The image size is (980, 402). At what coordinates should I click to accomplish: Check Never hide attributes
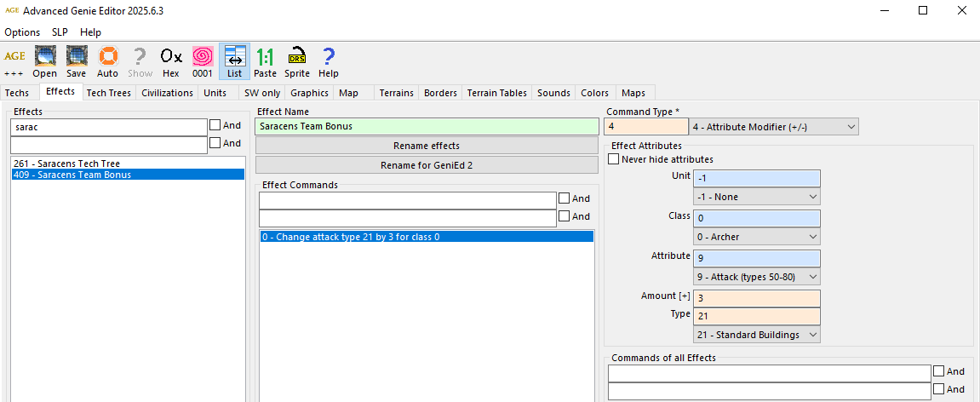[x=614, y=159]
